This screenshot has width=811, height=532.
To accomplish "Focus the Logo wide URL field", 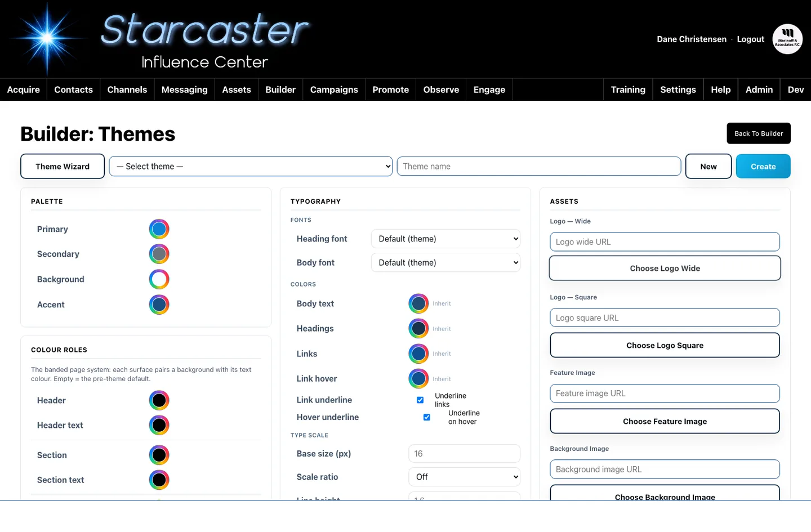I will point(665,242).
